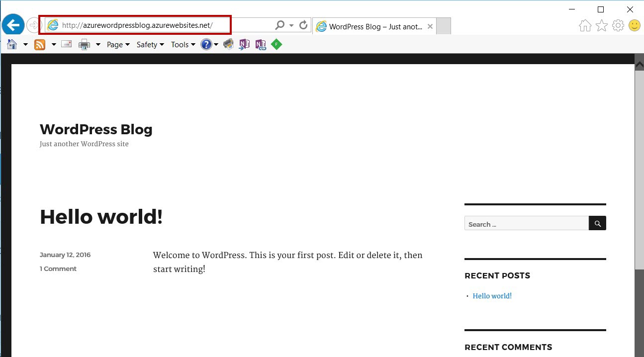Click the IE icon on WordPress Blog tab
Screen dimensions: 644x357
[x=322, y=26]
